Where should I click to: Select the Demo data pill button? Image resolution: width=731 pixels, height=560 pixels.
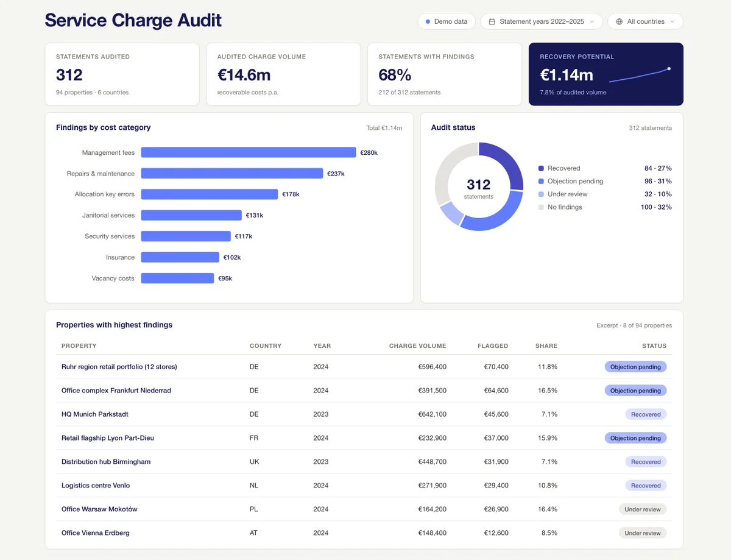point(447,21)
